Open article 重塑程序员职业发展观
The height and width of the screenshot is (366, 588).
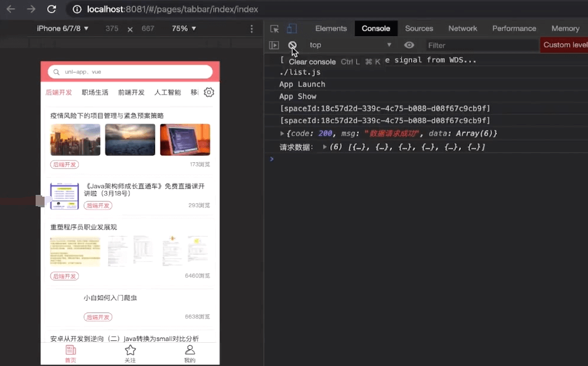click(x=84, y=227)
